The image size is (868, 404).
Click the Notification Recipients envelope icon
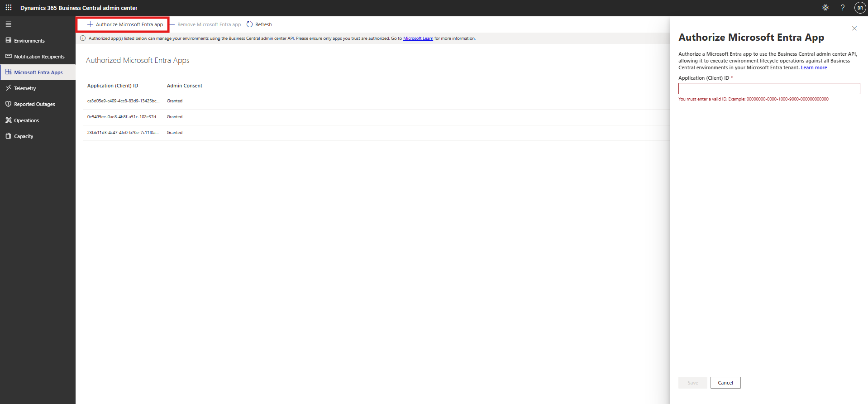tap(8, 56)
